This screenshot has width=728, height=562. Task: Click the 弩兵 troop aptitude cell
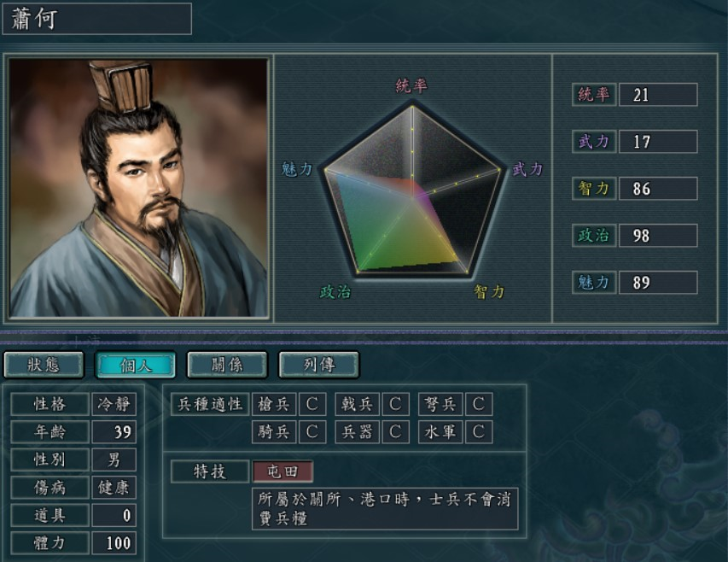440,404
